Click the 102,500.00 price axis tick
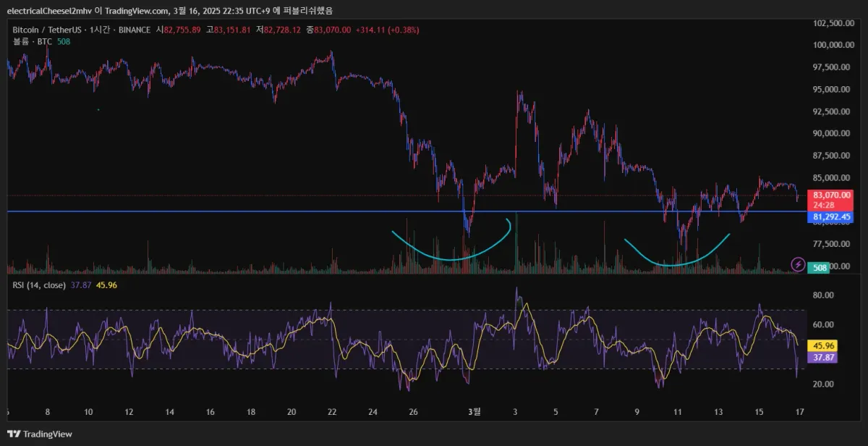Image resolution: width=868 pixels, height=446 pixels. pos(833,23)
